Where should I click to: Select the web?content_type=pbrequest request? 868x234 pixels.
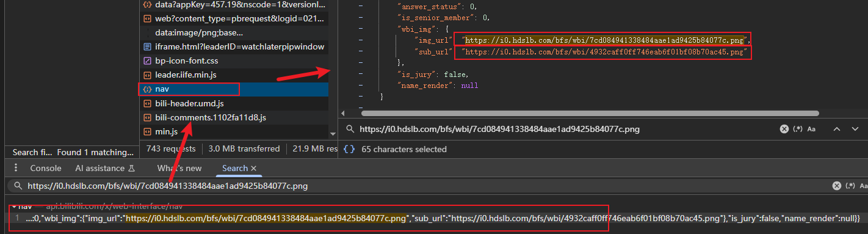[x=234, y=18]
